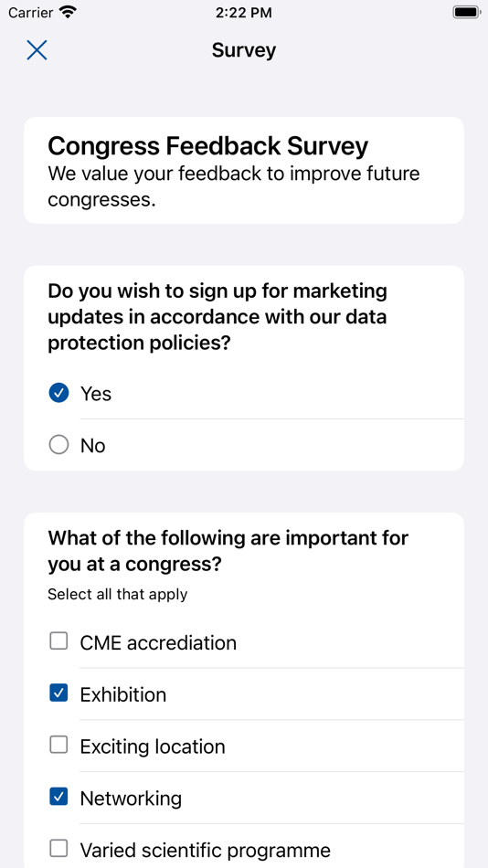Tap the Yes answer label
Viewport: 488px width, 868px height.
coord(96,394)
